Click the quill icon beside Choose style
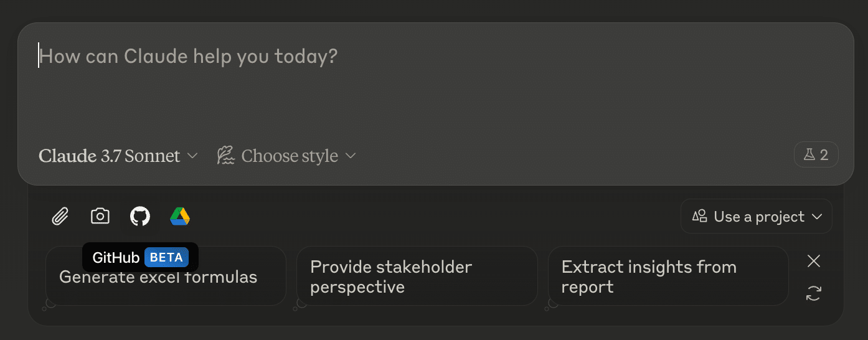The width and height of the screenshot is (868, 340). point(225,156)
